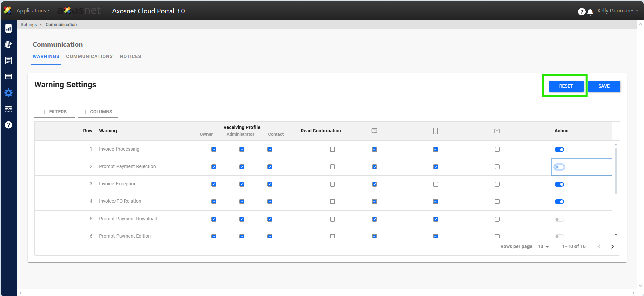Open the notifications bell icon
644x296 pixels.
[x=590, y=12]
